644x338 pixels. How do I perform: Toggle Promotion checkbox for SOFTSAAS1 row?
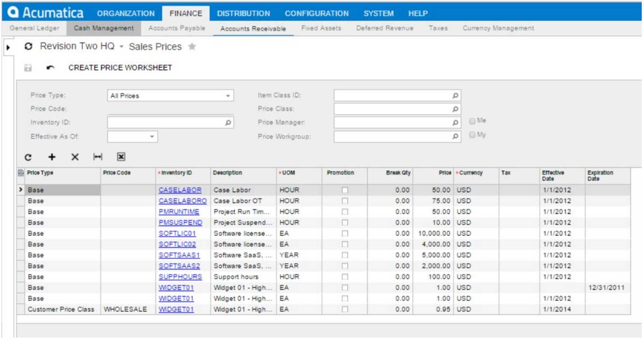[x=345, y=255]
